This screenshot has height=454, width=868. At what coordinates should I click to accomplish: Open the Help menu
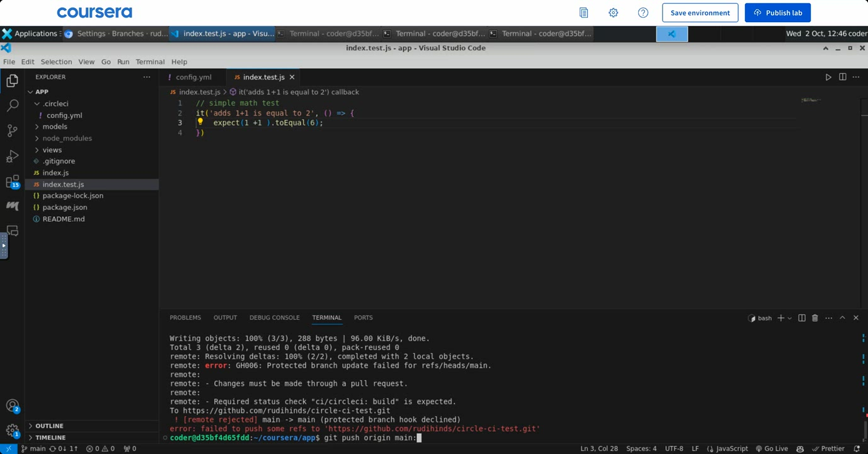(180, 62)
